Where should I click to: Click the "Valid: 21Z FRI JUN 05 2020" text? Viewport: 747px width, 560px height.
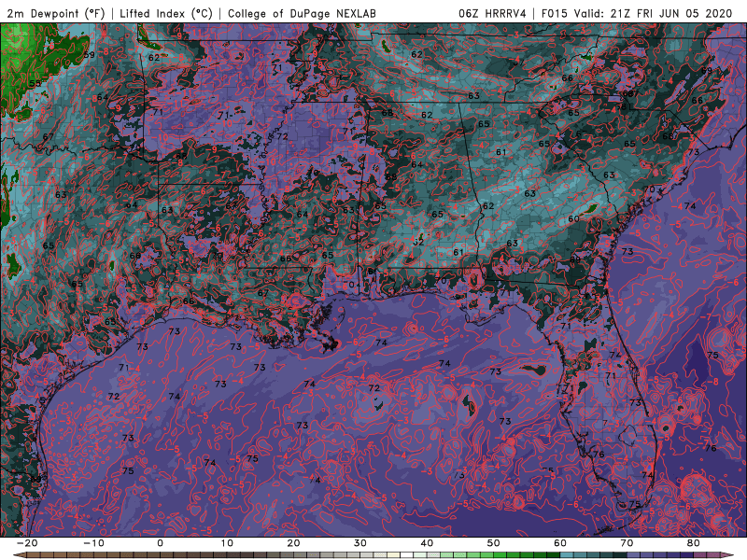pos(653,13)
